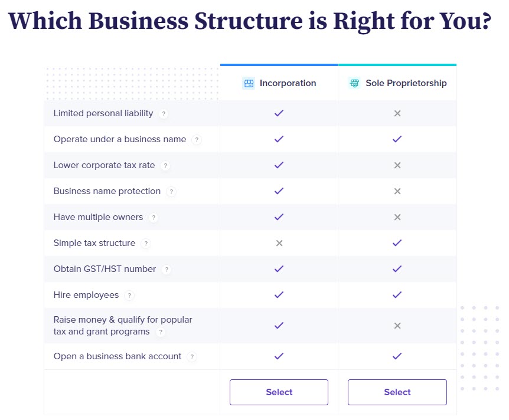Click question mark beside Obtain GST/HST number
Screen dimensions: 509x420
167,270
